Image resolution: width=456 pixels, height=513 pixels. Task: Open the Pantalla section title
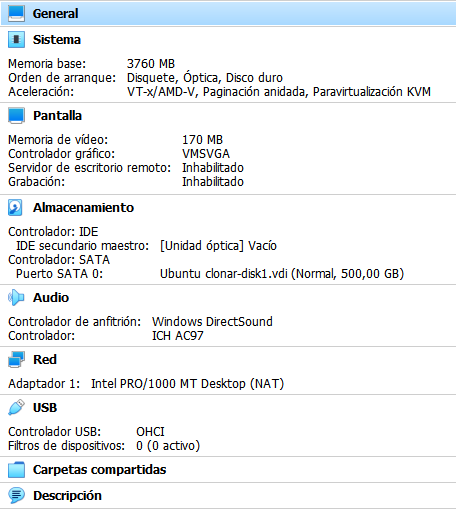coord(57,116)
